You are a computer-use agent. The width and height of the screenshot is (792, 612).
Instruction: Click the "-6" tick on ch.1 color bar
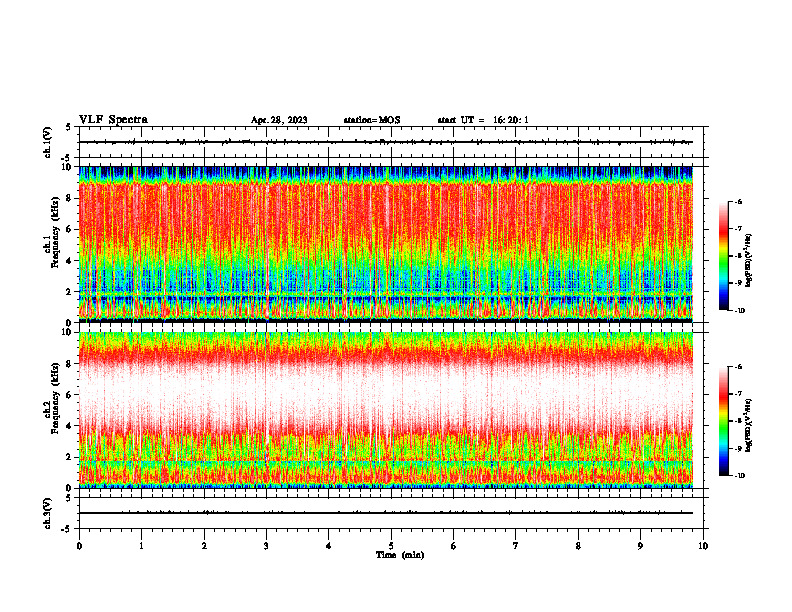[738, 202]
